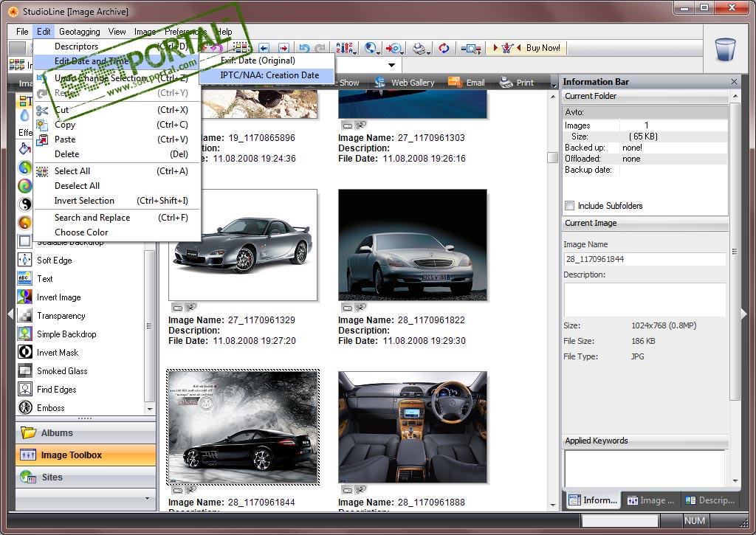Screen dimensions: 756x535
Task: Switch to the Image ... bottom tab
Action: click(650, 500)
